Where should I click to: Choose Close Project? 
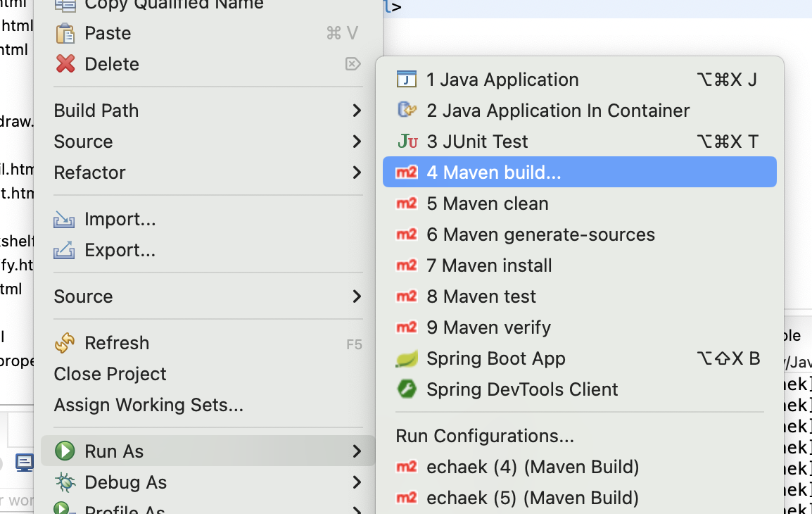pyautogui.click(x=208, y=374)
